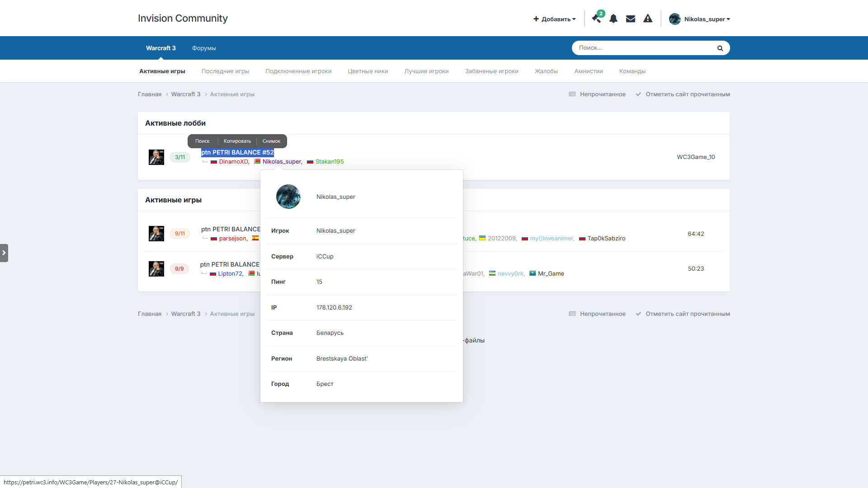The height and width of the screenshot is (488, 868).
Task: Click the Warcraft 3 breadcrumb at top
Action: point(186,94)
